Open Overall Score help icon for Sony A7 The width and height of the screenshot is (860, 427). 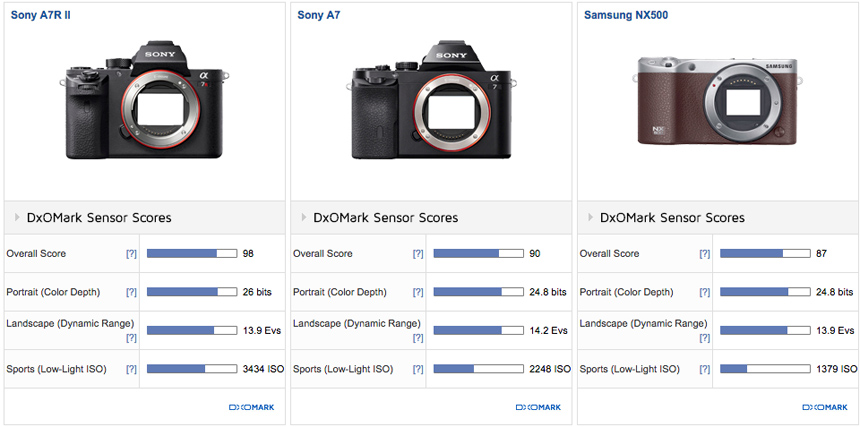[x=418, y=254]
